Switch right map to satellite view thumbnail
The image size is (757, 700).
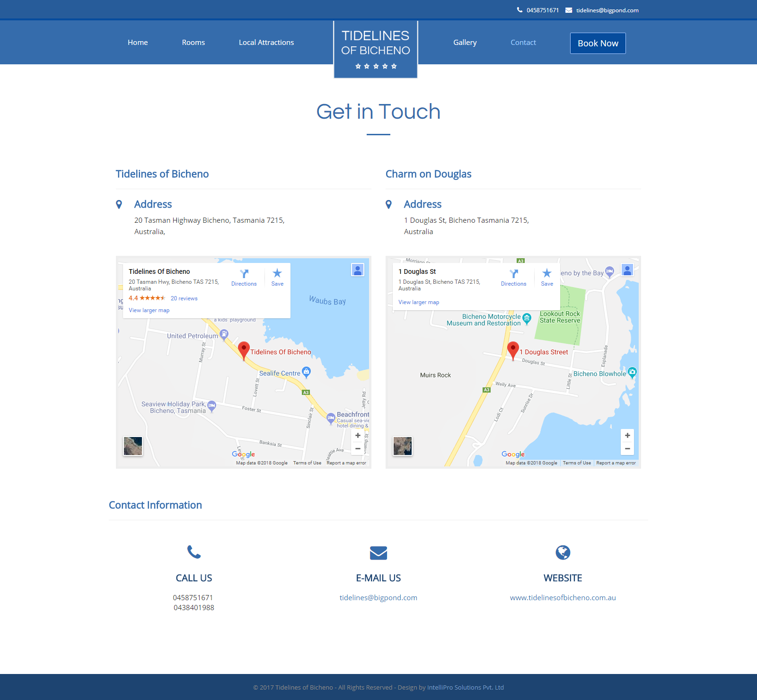[x=403, y=446]
